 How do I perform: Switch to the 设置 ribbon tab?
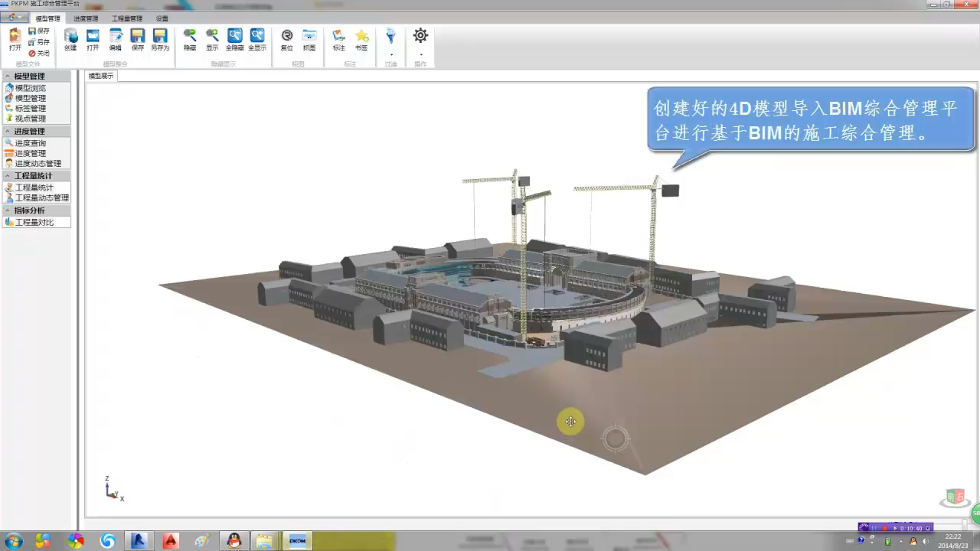click(162, 18)
